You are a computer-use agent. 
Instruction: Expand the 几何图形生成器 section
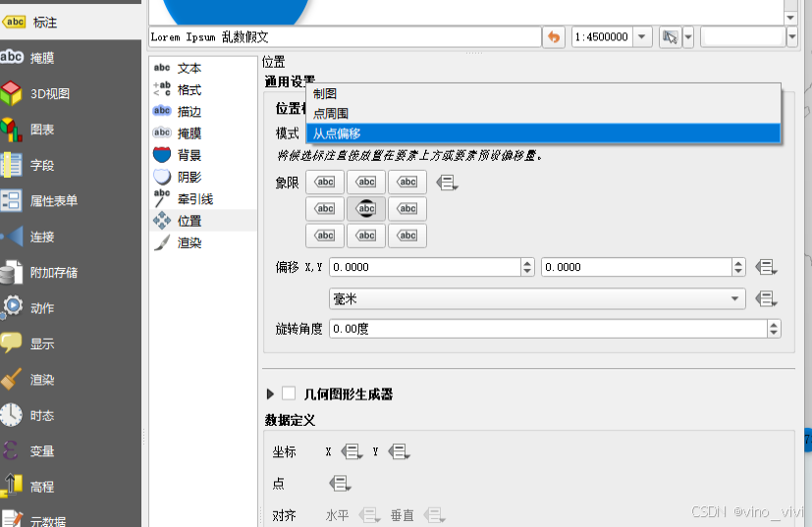pyautogui.click(x=270, y=395)
